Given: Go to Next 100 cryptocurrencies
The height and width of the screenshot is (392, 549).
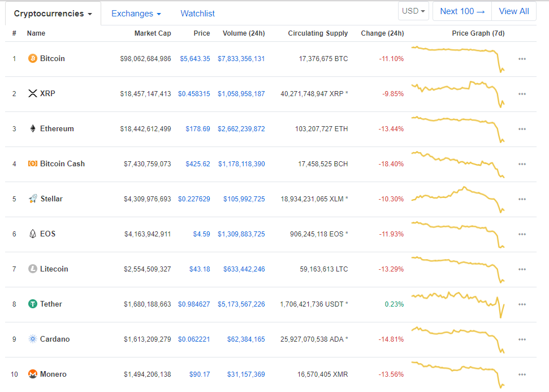Looking at the screenshot, I should pyautogui.click(x=462, y=11).
